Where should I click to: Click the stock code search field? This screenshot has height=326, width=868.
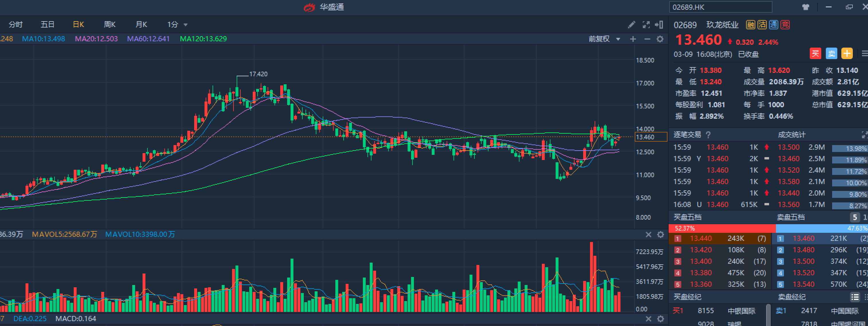(x=720, y=7)
